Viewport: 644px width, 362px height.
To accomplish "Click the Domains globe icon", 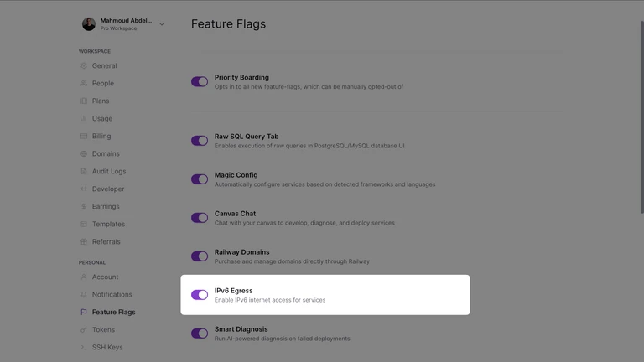I will pos(84,154).
